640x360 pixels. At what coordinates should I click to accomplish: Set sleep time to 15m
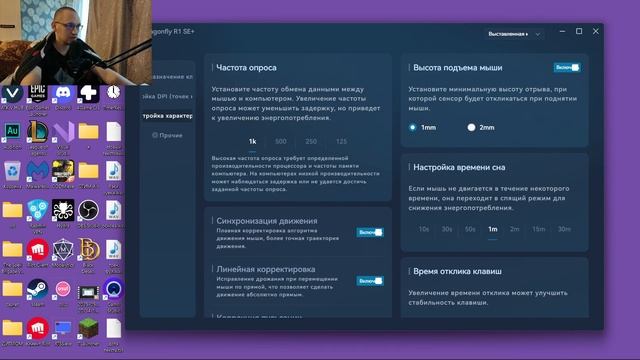click(x=539, y=229)
